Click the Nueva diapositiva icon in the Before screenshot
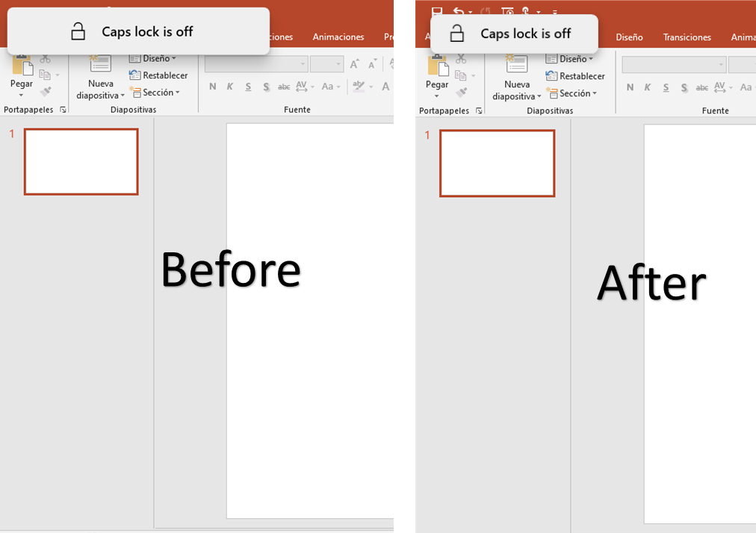Image resolution: width=756 pixels, height=533 pixels. [x=100, y=65]
